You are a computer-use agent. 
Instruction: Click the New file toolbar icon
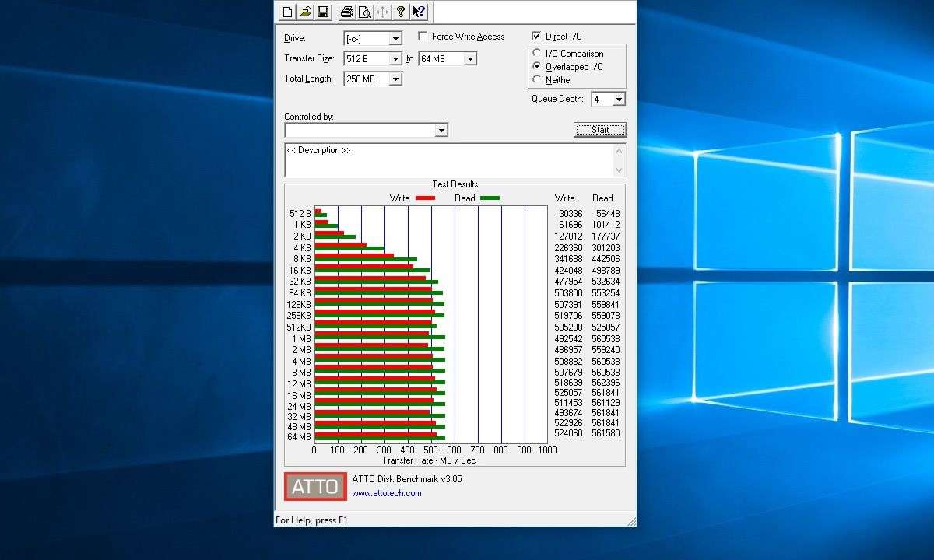pos(287,11)
